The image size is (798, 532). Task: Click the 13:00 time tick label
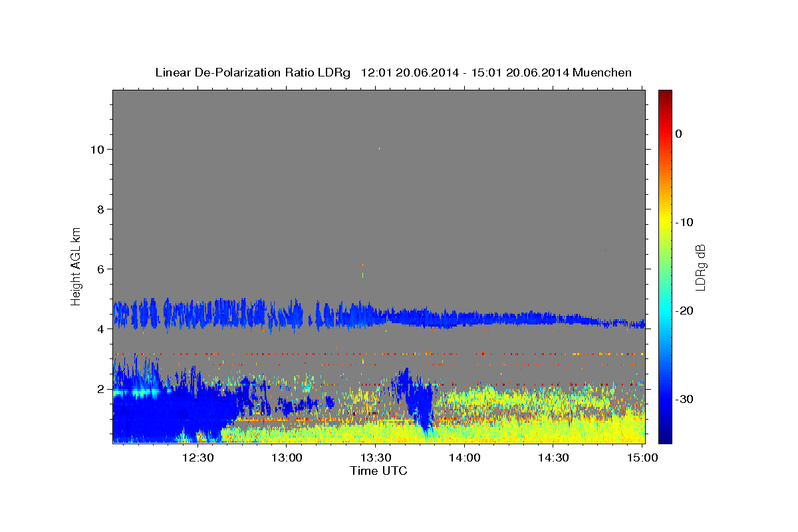pyautogui.click(x=287, y=458)
